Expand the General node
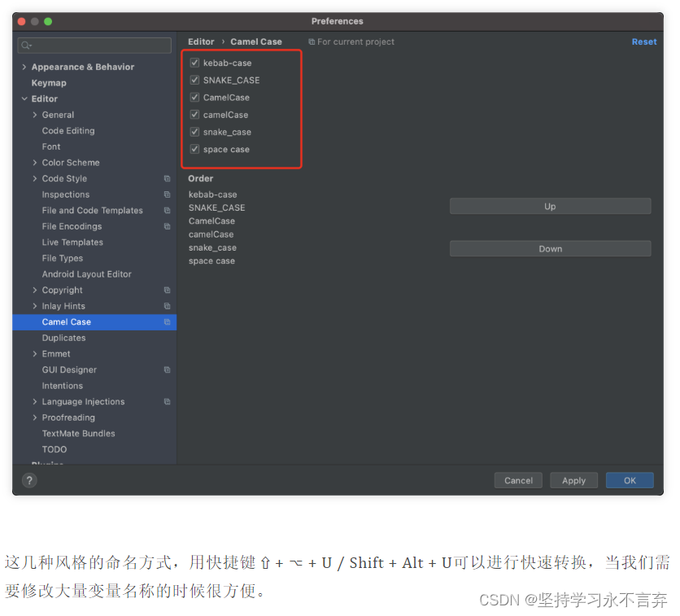 35,115
